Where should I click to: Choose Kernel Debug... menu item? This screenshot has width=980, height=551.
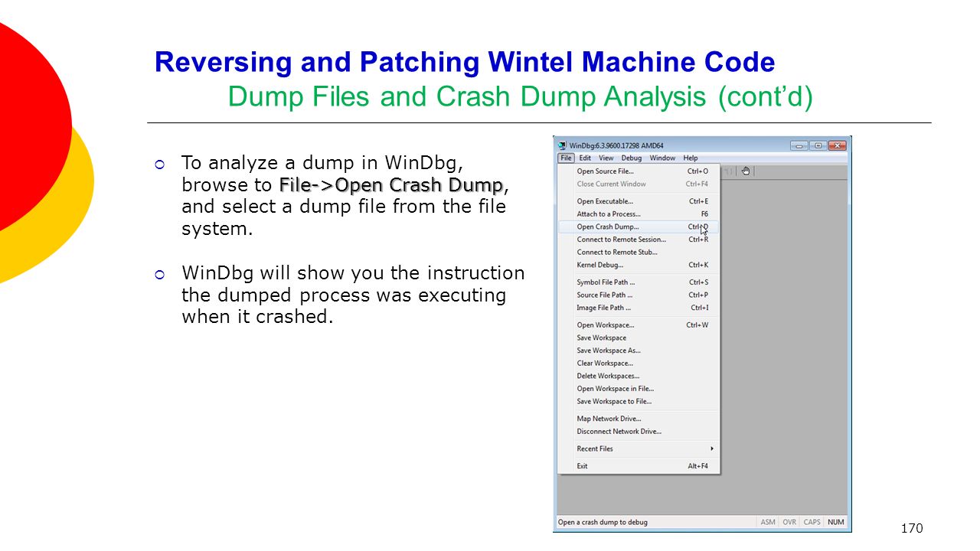tap(639, 265)
